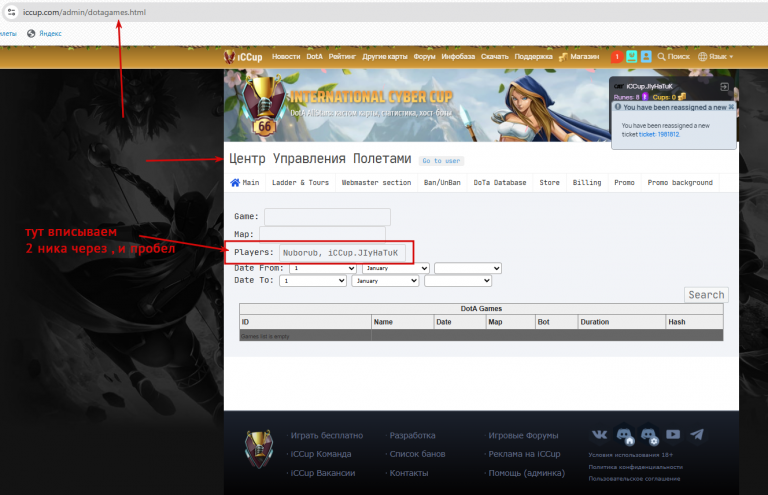The height and width of the screenshot is (495, 768).
Task: Open the Date From month dropdown
Action: pyautogui.click(x=396, y=268)
